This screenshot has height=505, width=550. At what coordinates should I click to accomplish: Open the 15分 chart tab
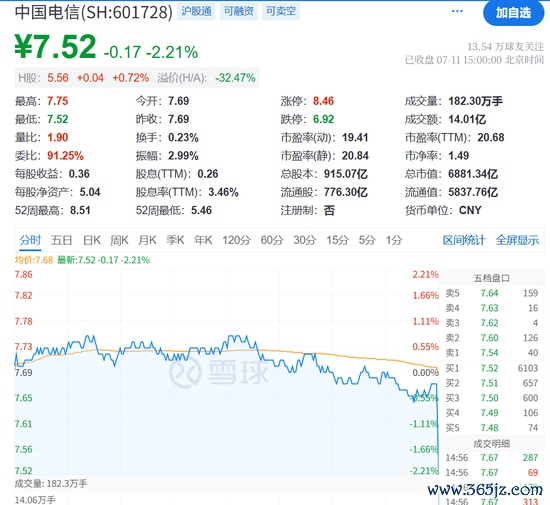[x=337, y=240]
